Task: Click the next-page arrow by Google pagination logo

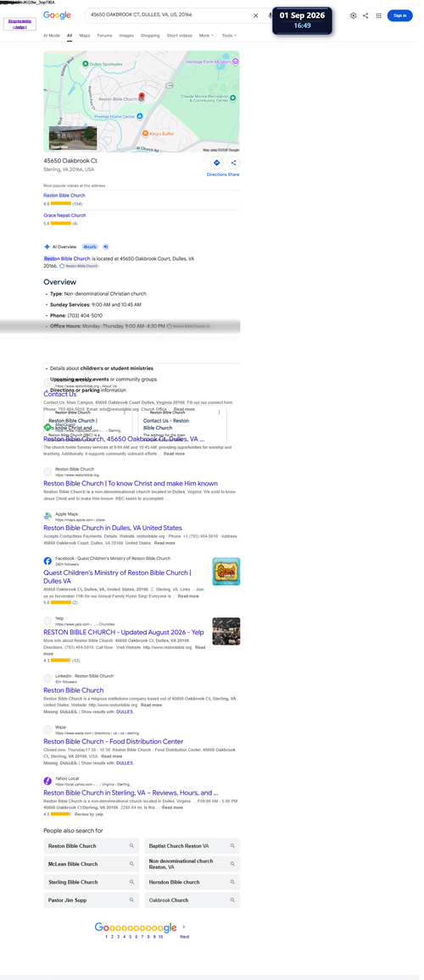Action: pos(184,927)
